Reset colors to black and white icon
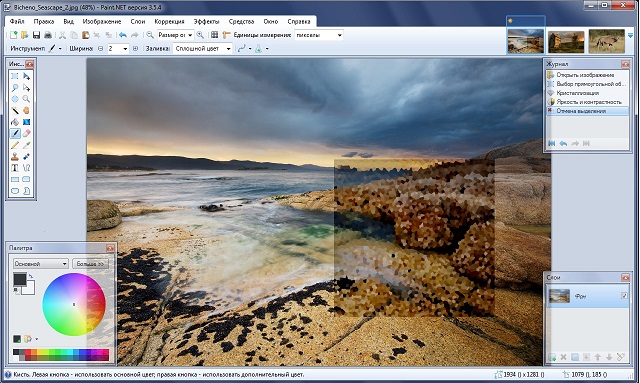 (x=16, y=291)
